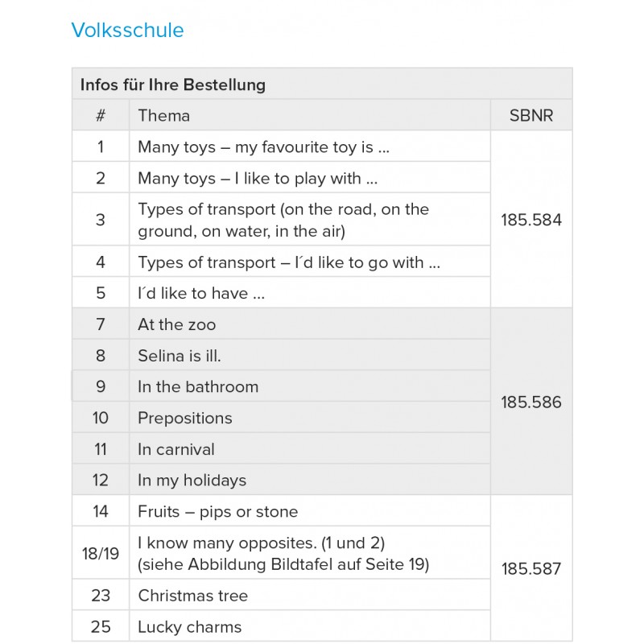Select the 'Lucky charms' row

tap(189, 627)
